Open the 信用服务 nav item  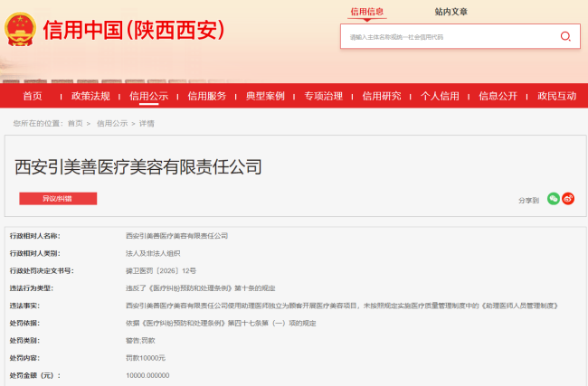click(207, 97)
